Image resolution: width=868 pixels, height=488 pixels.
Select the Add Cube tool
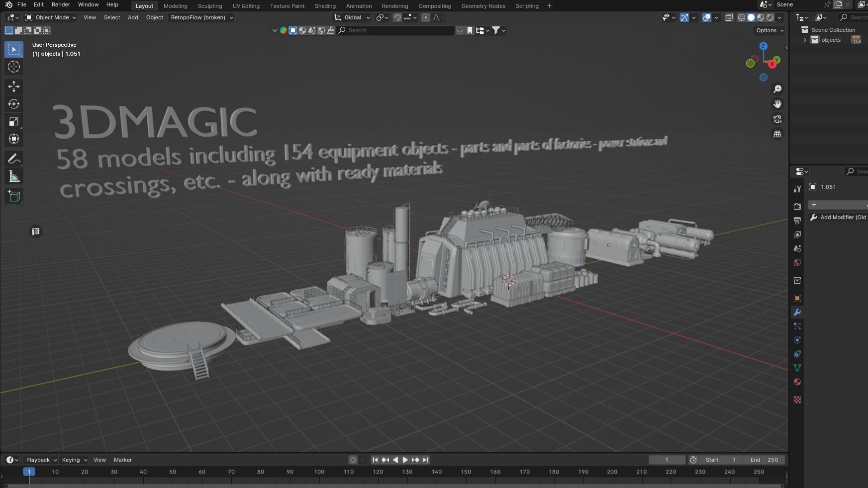(x=14, y=196)
